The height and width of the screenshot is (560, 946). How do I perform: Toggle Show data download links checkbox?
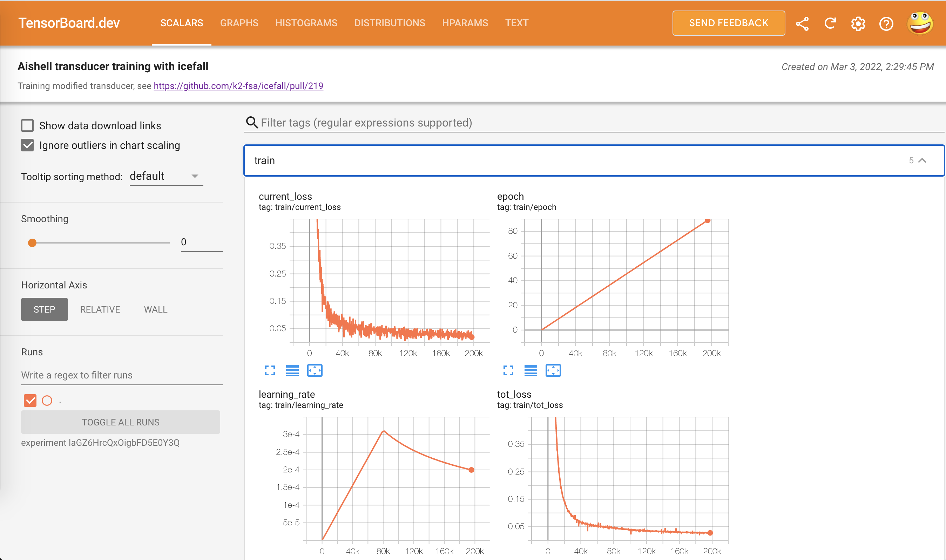point(27,125)
